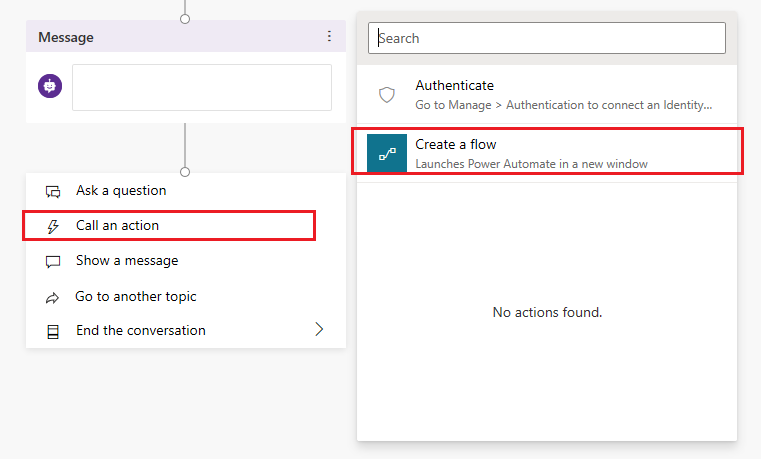This screenshot has width=761, height=459.
Task: Click the Create a flow title text
Action: click(456, 145)
